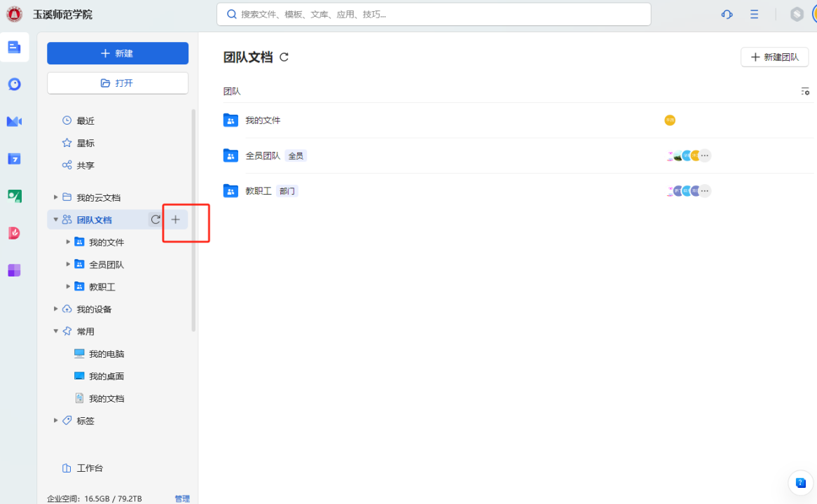Open the blue help icon at bottom right

pyautogui.click(x=800, y=482)
